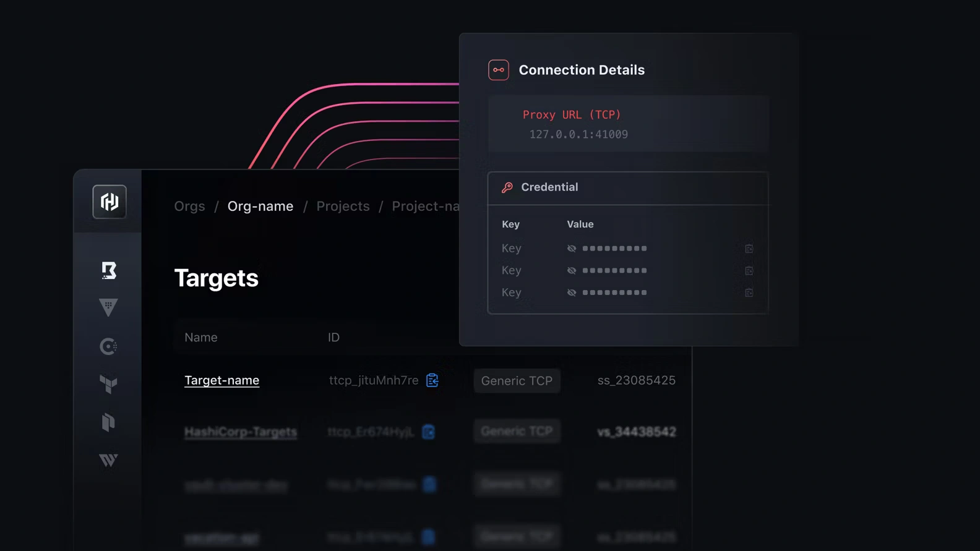Click the HashiCorp logo in the sidebar
Viewport: 980px width, 551px height.
tap(110, 202)
